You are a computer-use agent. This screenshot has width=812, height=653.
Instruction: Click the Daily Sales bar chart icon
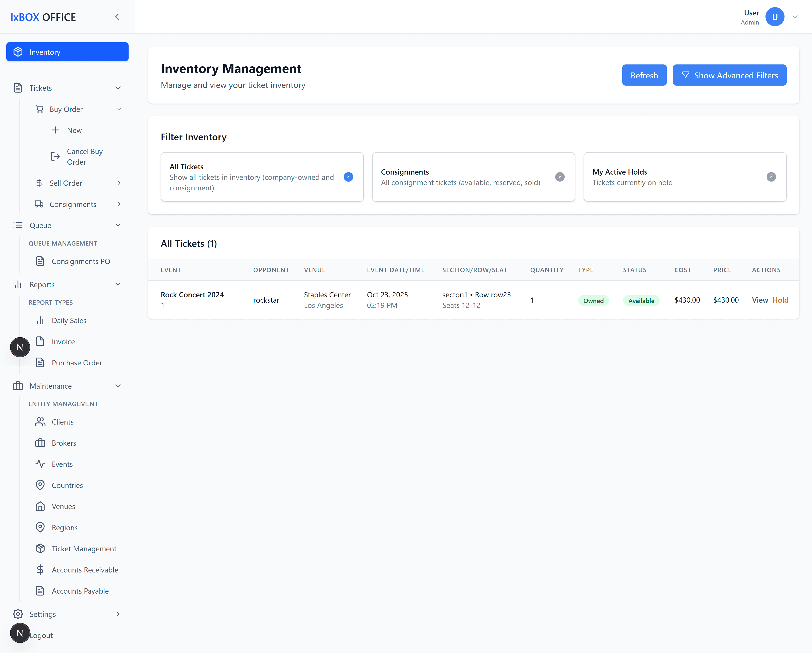coord(40,320)
